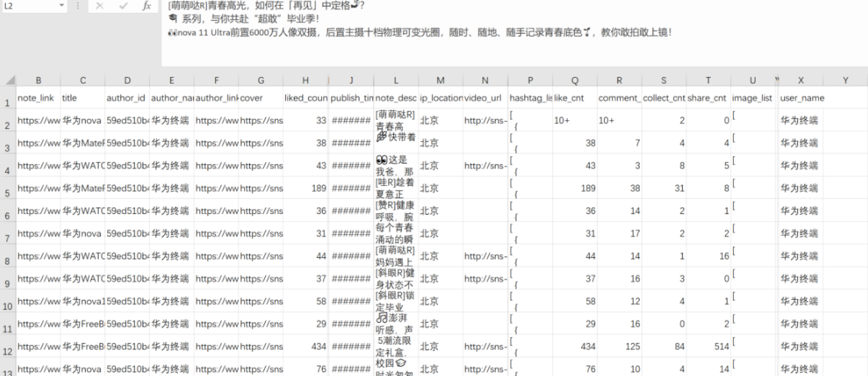Viewport: 868px width, 376px height.
Task: Select column L header
Action: click(396, 80)
